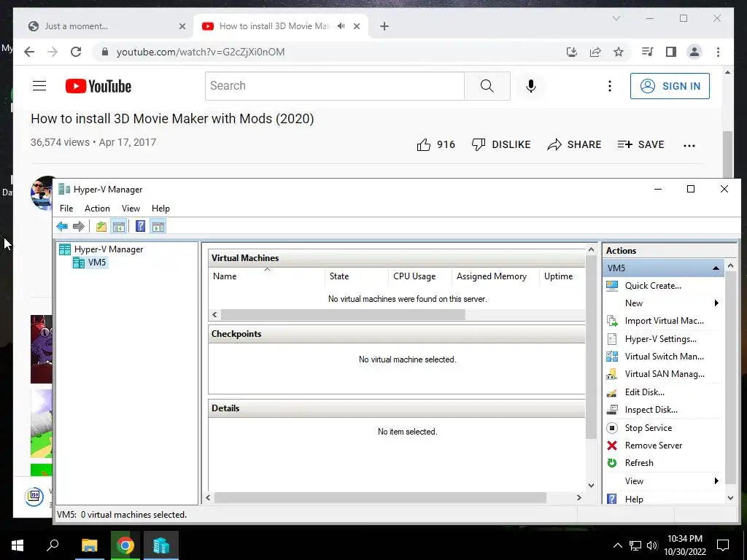Click the bottom horizontal scrollbar of center pane
Viewport: 747px width, 560px height.
click(379, 497)
